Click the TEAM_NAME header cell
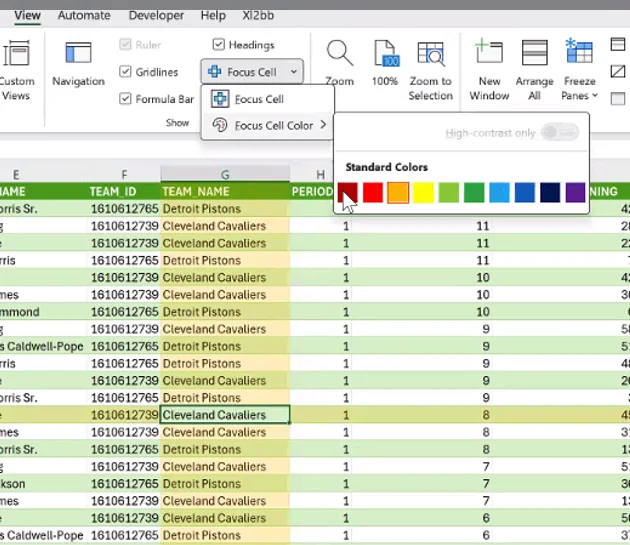This screenshot has width=630, height=545. 225,191
